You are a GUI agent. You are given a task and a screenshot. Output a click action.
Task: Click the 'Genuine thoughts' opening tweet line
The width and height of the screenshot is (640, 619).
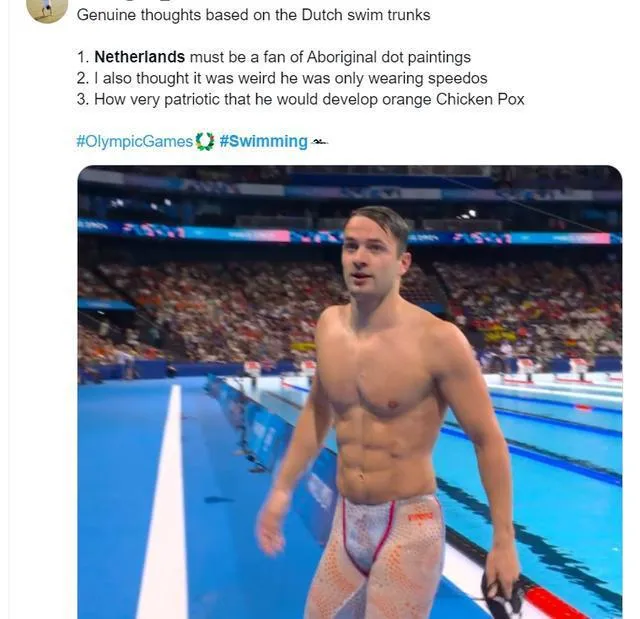(253, 15)
